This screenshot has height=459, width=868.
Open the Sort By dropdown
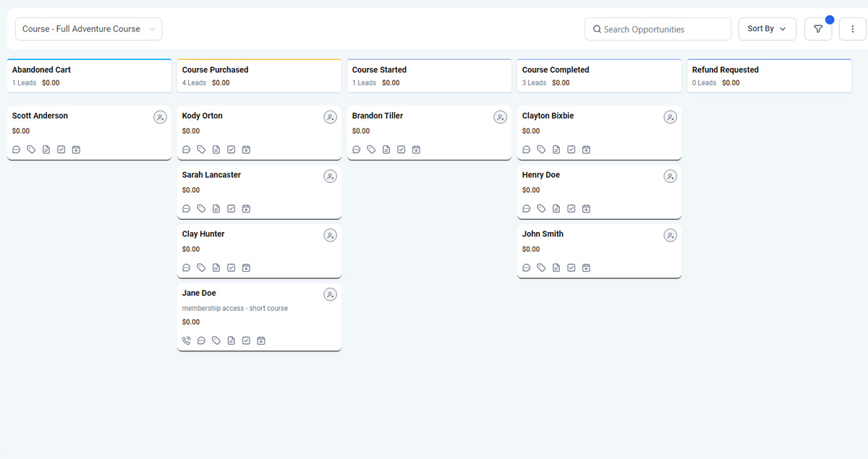click(767, 29)
